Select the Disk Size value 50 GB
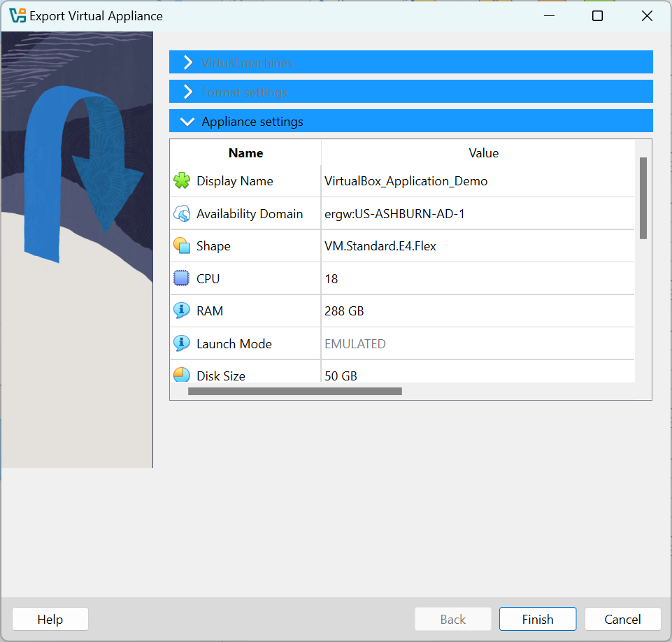 tap(341, 376)
